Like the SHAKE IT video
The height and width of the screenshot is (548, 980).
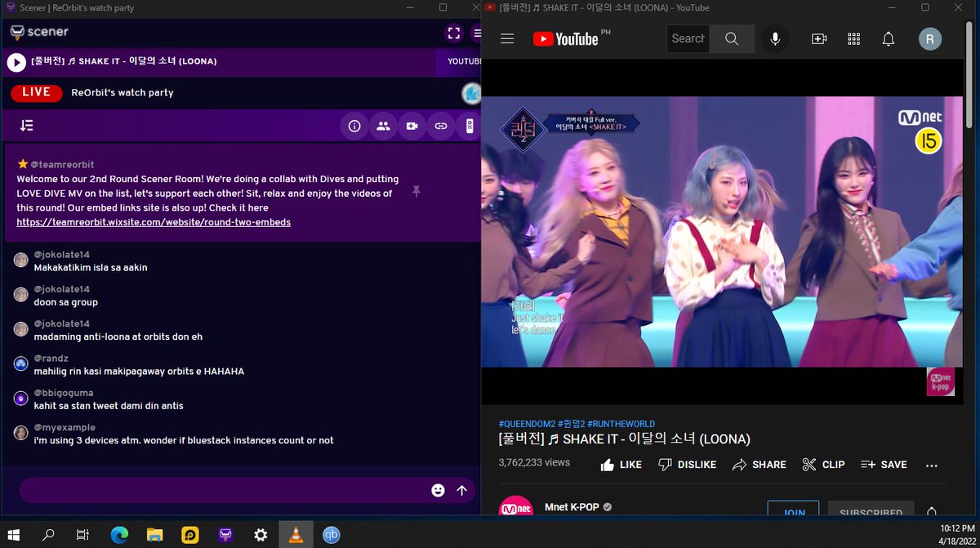621,464
